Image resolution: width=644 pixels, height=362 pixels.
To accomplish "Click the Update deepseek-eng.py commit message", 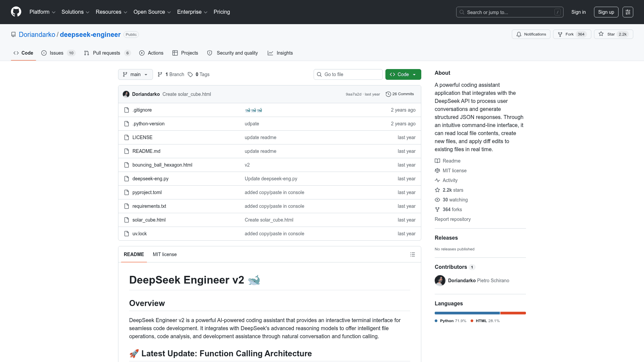I will pyautogui.click(x=271, y=179).
